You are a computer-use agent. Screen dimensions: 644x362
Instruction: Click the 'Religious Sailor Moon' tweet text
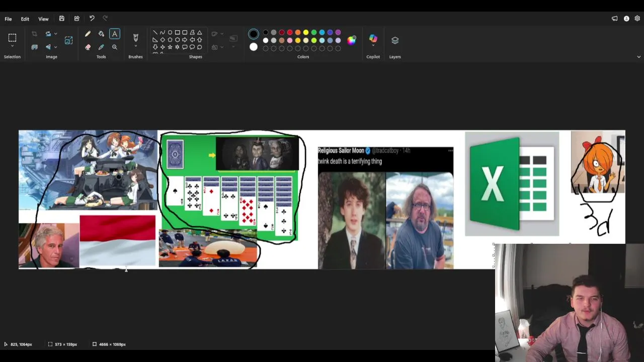tap(341, 150)
